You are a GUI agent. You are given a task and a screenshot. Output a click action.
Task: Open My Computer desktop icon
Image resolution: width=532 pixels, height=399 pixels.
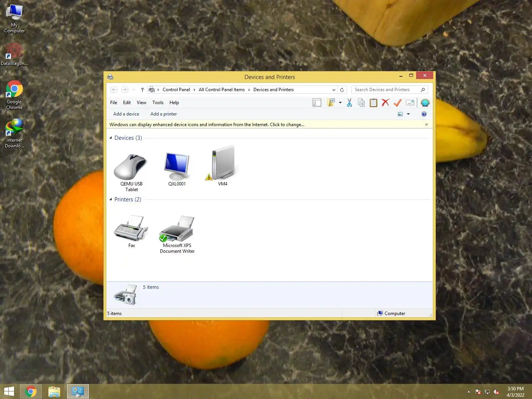(x=14, y=19)
